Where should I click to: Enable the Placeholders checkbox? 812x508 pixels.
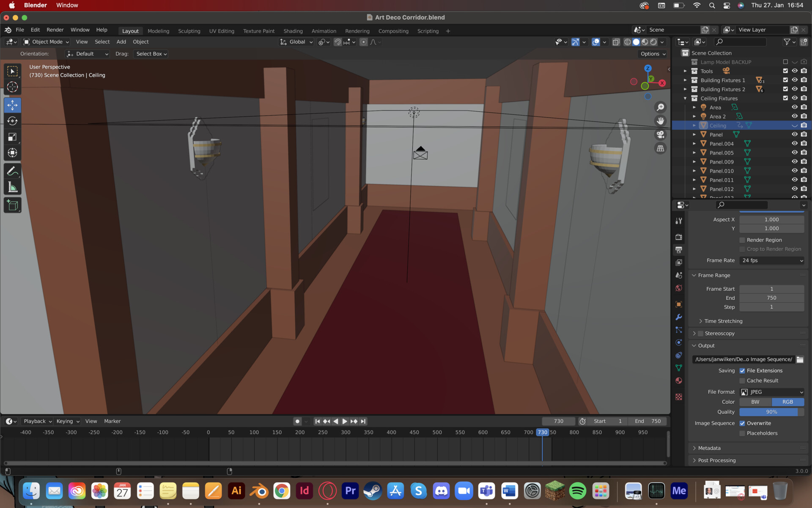point(742,433)
